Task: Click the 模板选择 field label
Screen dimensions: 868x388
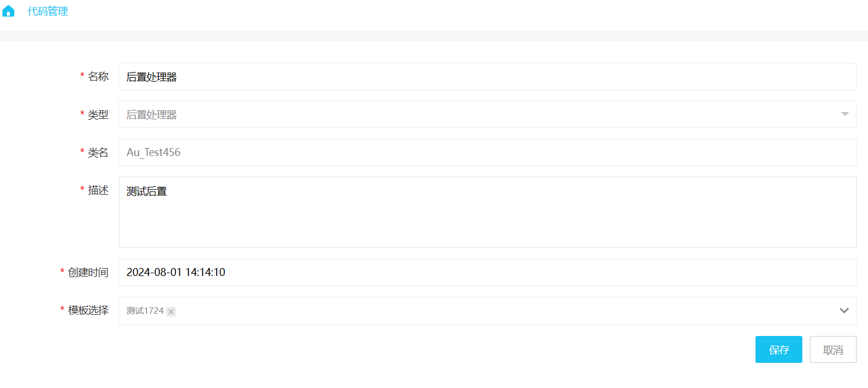Action: click(x=88, y=311)
